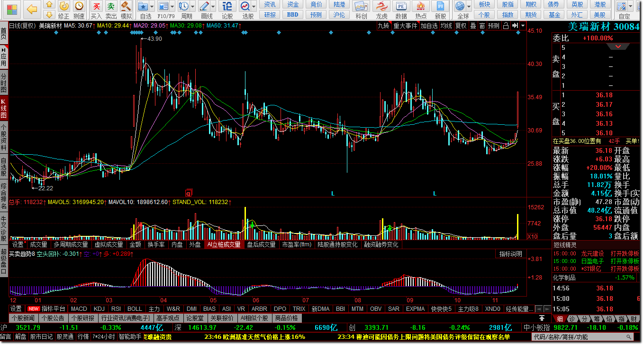
Task: Open the 分时图 sidebar tab
Action: [4, 83]
